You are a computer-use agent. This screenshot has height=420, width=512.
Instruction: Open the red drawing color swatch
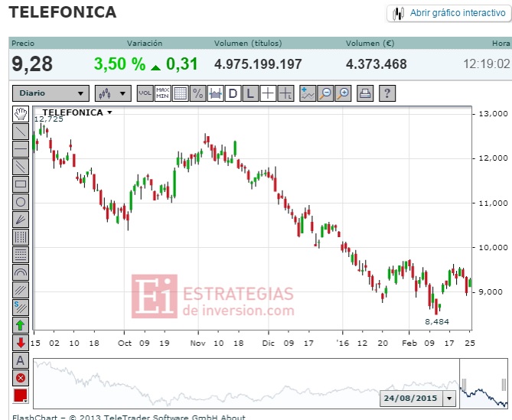tap(21, 396)
